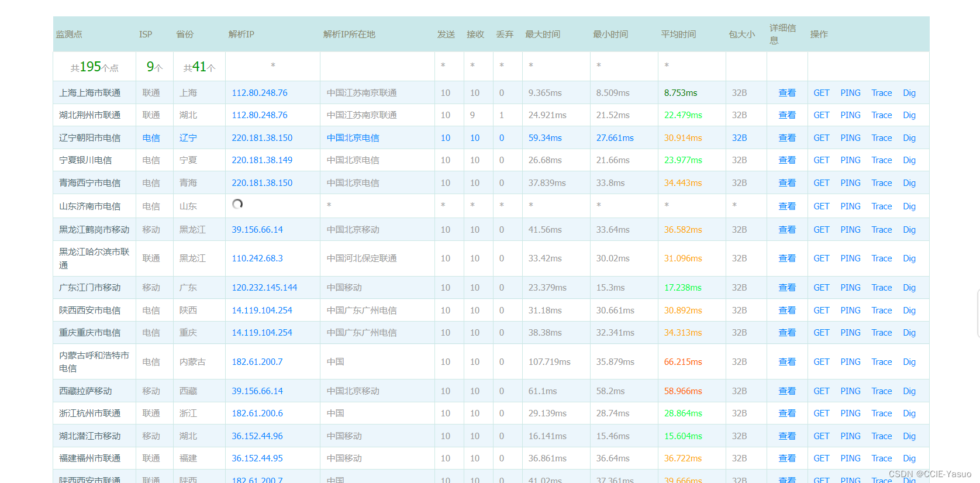Click the 共195个点 summary cell
Image resolution: width=980 pixels, height=483 pixels.
pos(94,67)
